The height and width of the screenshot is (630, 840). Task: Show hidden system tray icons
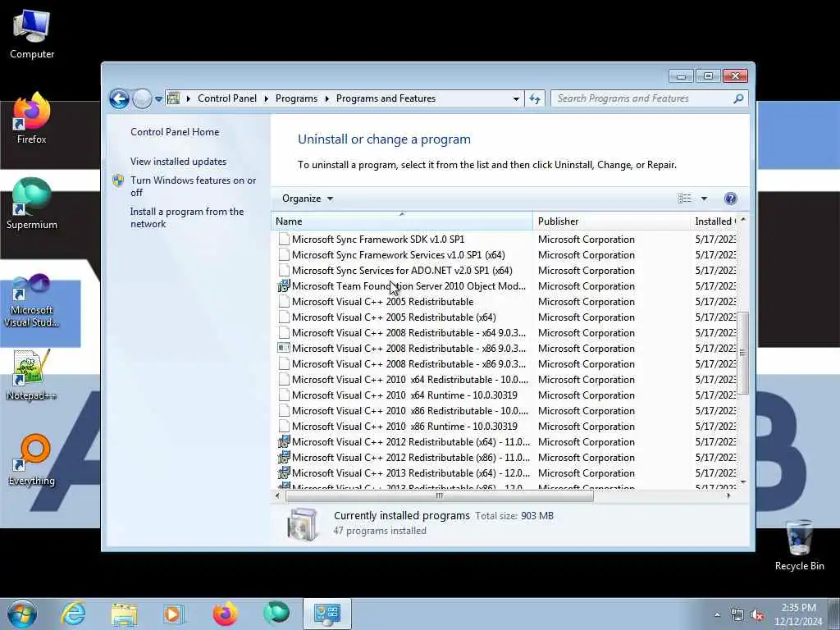[717, 614]
